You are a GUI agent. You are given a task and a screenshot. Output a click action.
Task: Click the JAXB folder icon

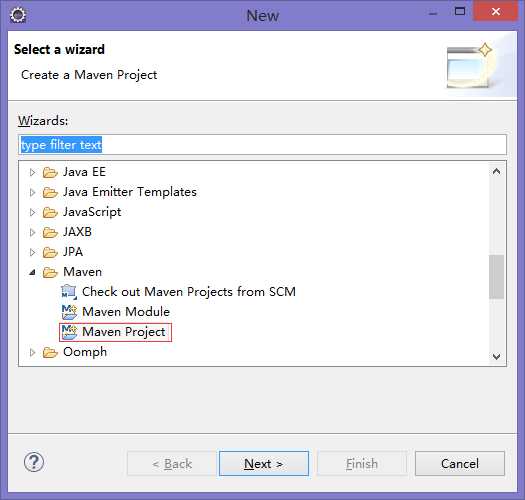pyautogui.click(x=50, y=232)
